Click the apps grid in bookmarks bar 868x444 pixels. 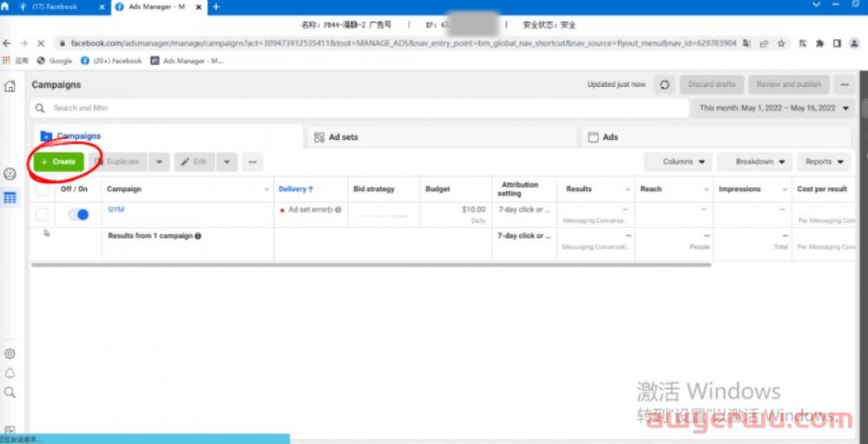7,61
